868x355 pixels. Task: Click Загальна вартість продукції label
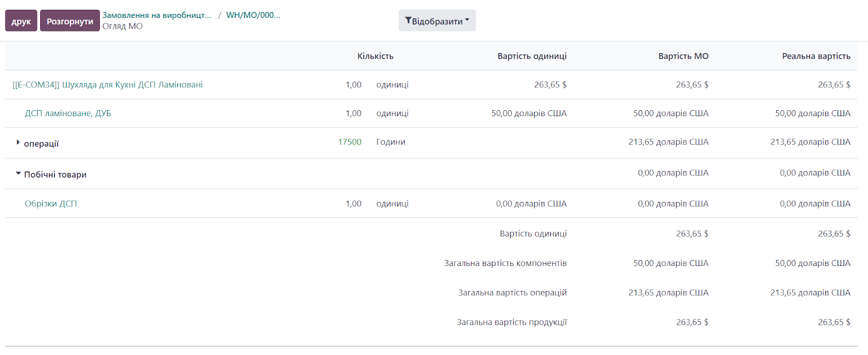coord(512,322)
